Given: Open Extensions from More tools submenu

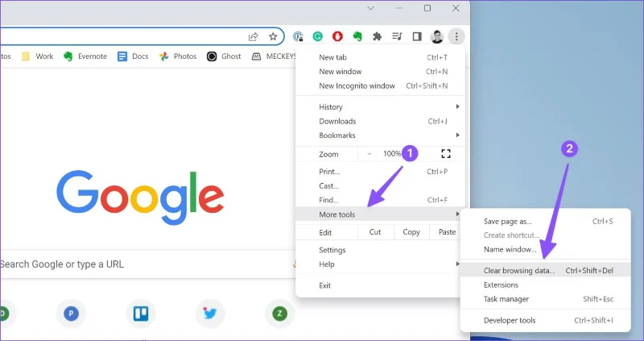Looking at the screenshot, I should pyautogui.click(x=546, y=285).
